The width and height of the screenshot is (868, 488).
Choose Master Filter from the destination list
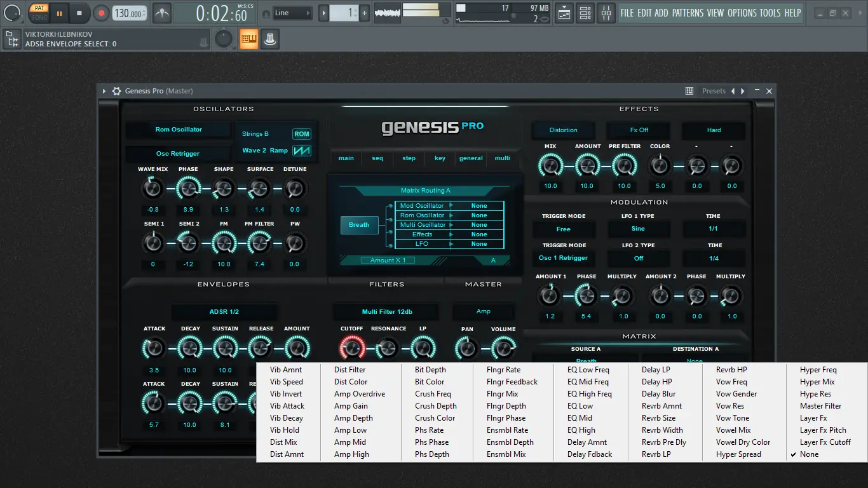point(820,406)
